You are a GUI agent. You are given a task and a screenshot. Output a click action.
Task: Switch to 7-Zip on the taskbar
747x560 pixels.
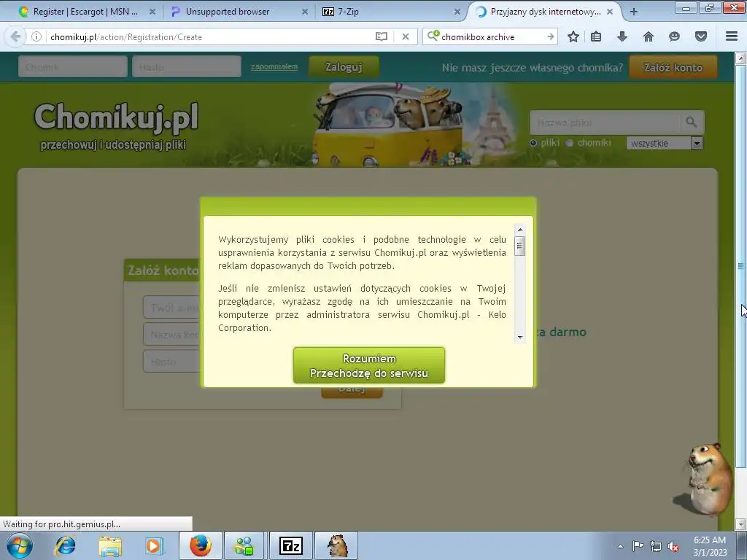point(290,545)
